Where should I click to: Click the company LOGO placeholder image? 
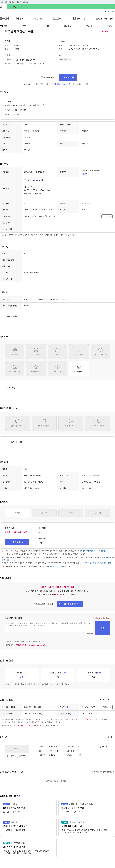tap(17, 749)
